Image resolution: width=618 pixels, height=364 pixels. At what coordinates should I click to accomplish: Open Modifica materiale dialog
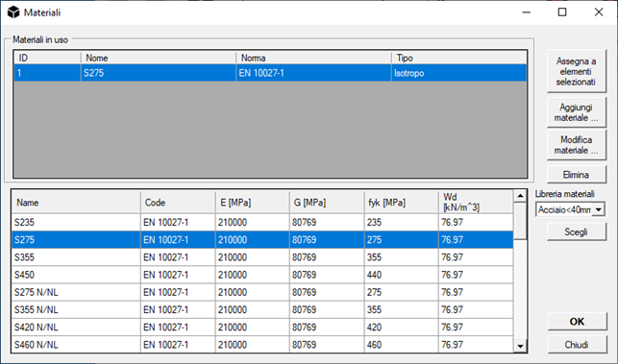coord(577,145)
